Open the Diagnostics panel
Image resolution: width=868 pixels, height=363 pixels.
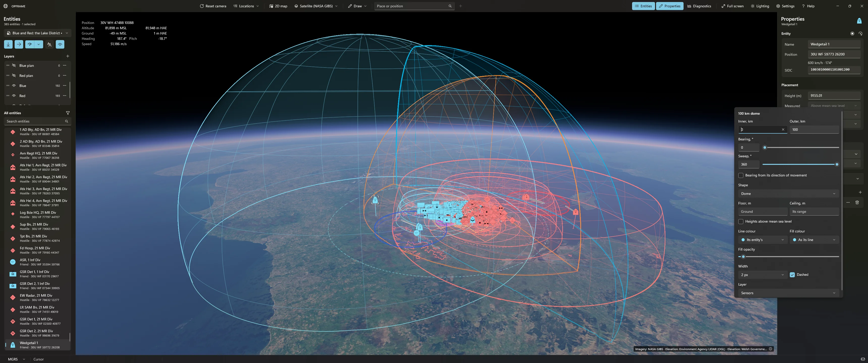[699, 6]
